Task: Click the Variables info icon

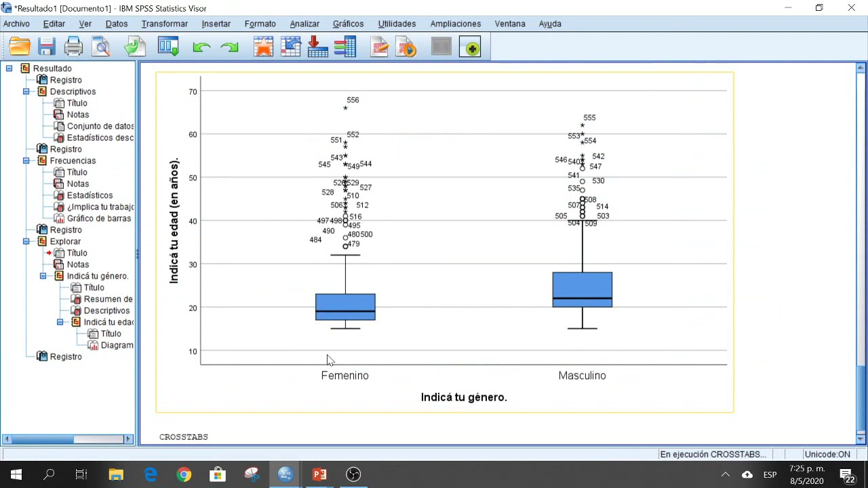Action: coord(345,47)
